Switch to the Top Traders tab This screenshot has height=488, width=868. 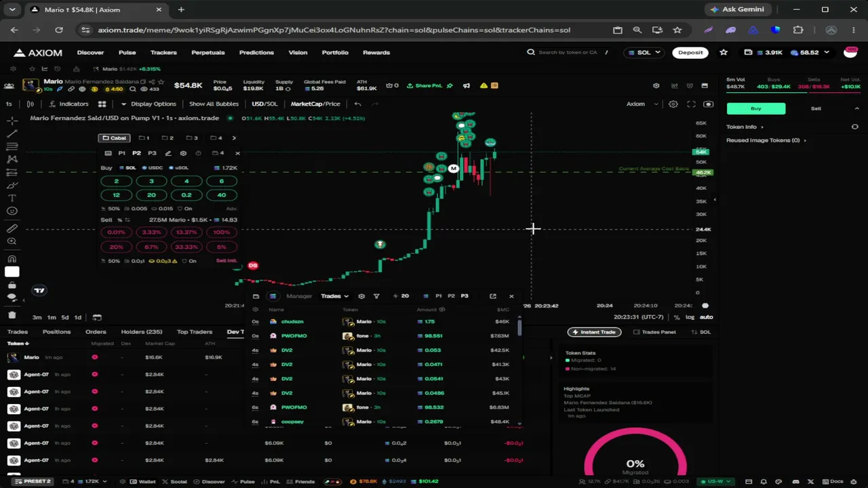pyautogui.click(x=195, y=332)
